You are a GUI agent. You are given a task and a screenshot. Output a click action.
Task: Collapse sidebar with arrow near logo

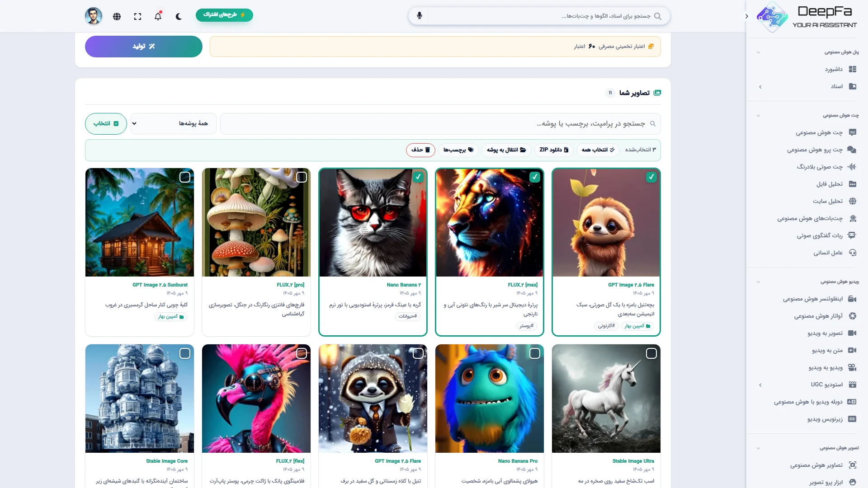tap(746, 16)
